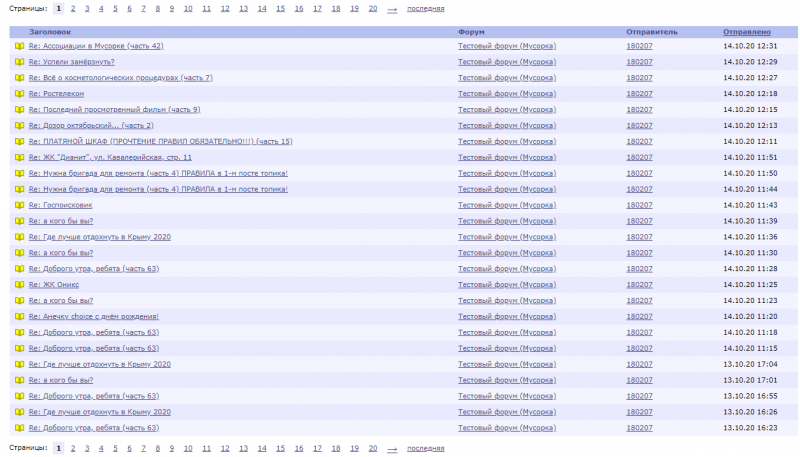
Task: Open "Re: Всё о косметологических процедурах" topic
Action: 120,78
